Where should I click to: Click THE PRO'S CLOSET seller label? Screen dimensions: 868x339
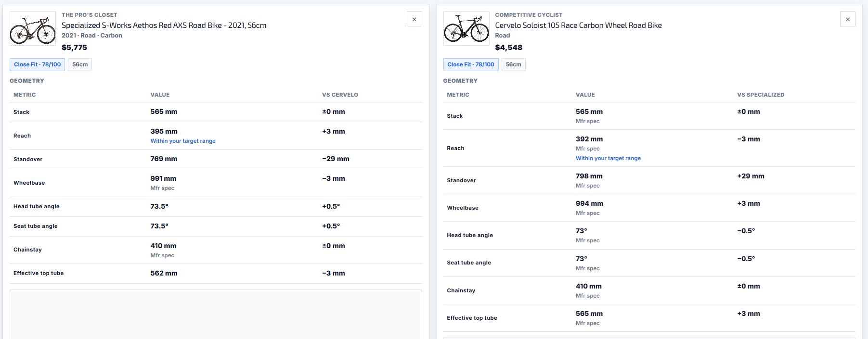(90, 15)
